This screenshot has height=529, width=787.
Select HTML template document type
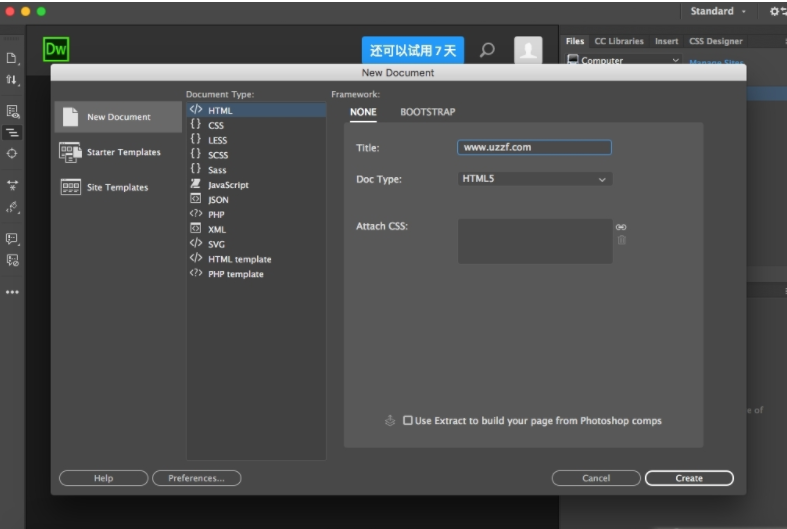pyautogui.click(x=256, y=259)
